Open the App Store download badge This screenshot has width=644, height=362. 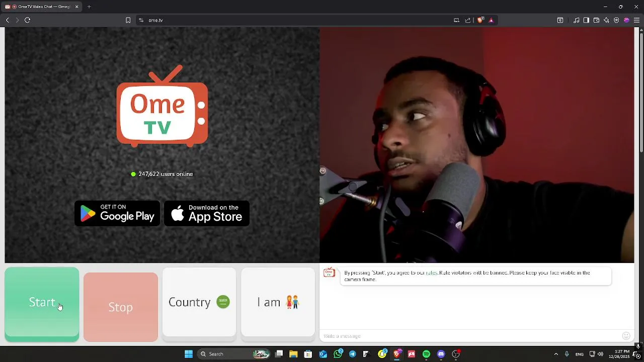coord(207,213)
